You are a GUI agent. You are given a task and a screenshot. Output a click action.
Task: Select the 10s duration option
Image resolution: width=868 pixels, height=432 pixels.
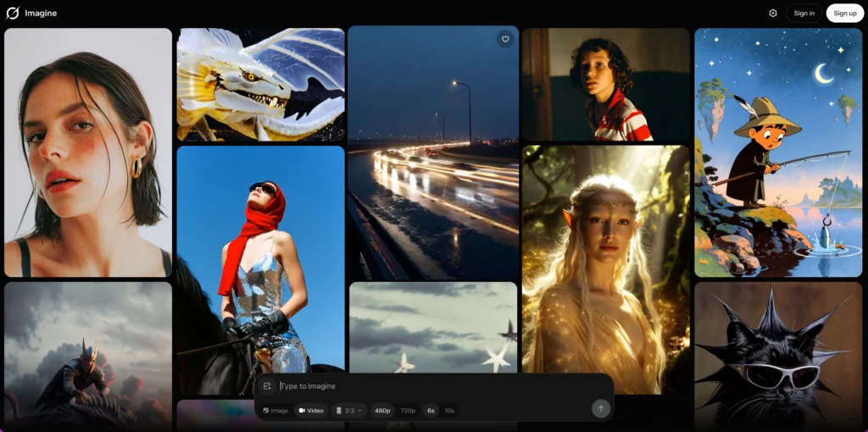pyautogui.click(x=449, y=411)
